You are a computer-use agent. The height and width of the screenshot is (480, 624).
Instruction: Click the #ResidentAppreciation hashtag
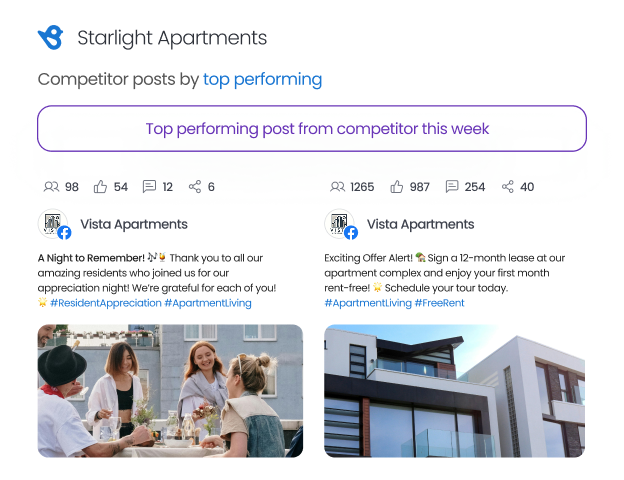coord(105,302)
